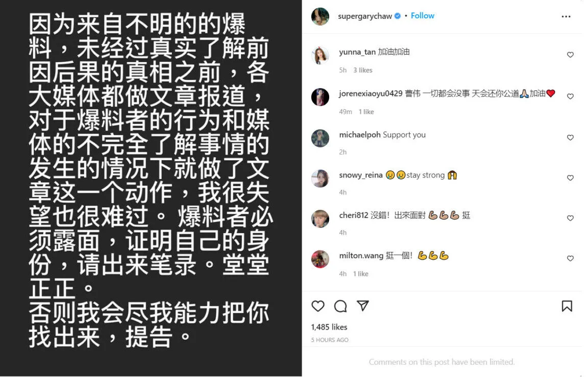588x377 pixels.
Task: Like michaelpoh's Support you comment
Action: (570, 138)
